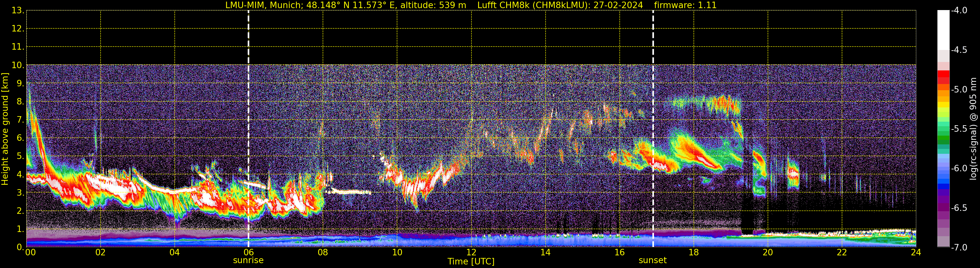Click the time-axis tick label 18
The height and width of the screenshot is (268, 980).
coord(694,253)
